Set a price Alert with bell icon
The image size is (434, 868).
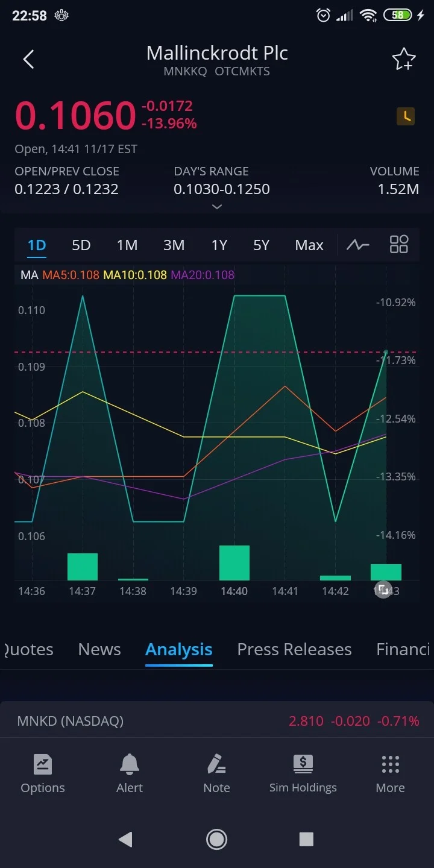pos(130,774)
